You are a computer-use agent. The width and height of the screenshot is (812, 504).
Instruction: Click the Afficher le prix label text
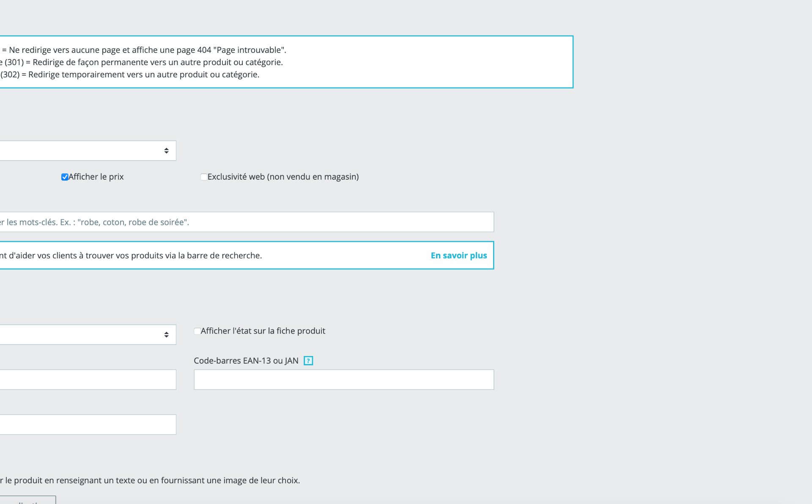(x=96, y=177)
